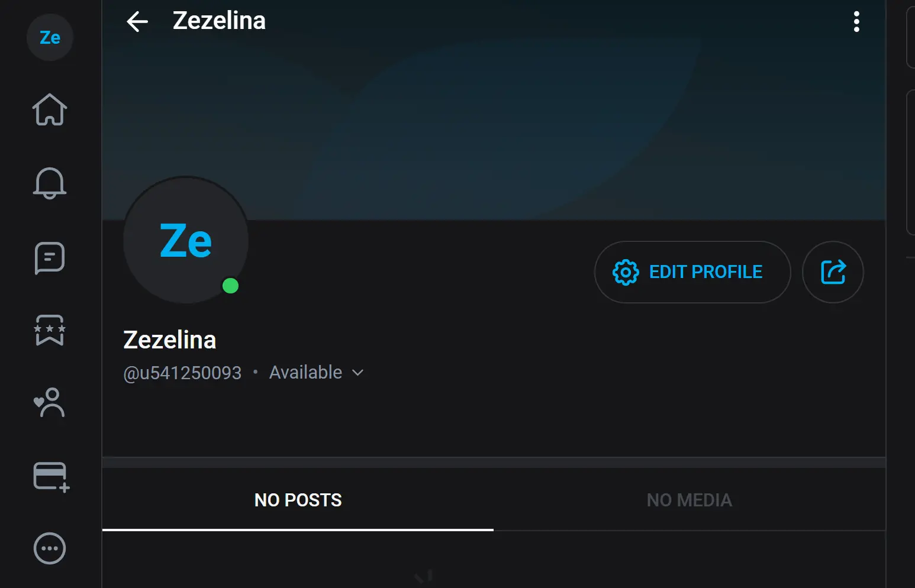The height and width of the screenshot is (588, 915).
Task: Click the large Ze profile avatar
Action: tap(185, 240)
